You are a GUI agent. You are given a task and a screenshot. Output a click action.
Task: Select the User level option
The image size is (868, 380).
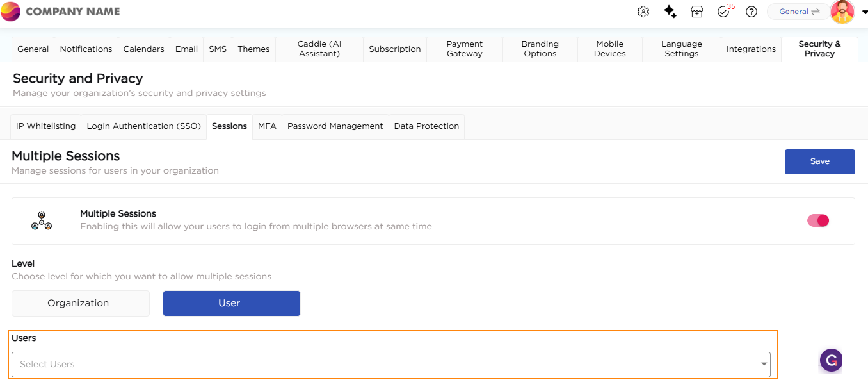click(x=231, y=303)
